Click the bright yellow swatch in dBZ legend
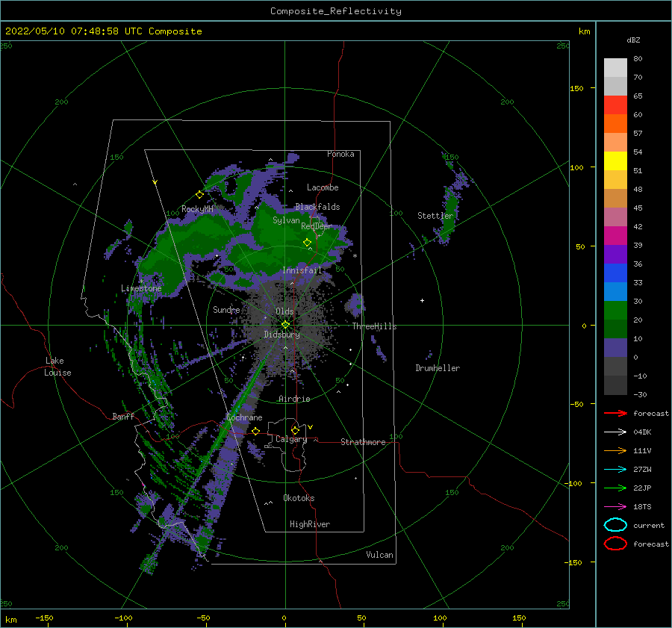Screen dimensions: 672x628 click(615, 161)
